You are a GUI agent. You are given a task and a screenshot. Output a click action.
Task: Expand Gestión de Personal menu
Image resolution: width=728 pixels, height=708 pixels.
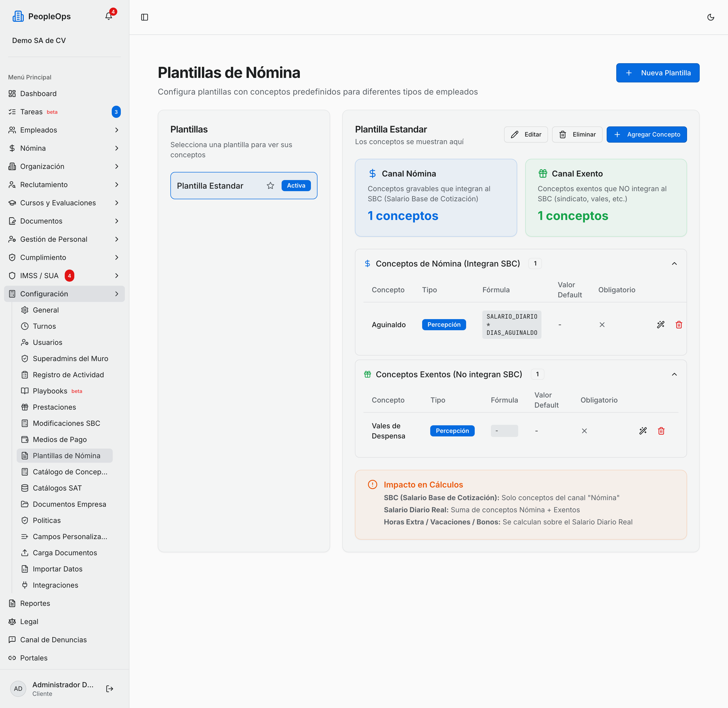(x=64, y=239)
